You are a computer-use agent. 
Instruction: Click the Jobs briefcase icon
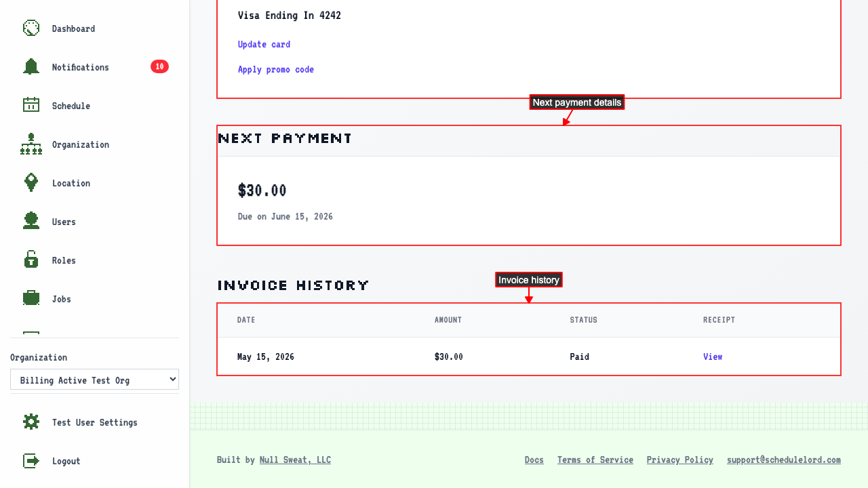(x=31, y=298)
